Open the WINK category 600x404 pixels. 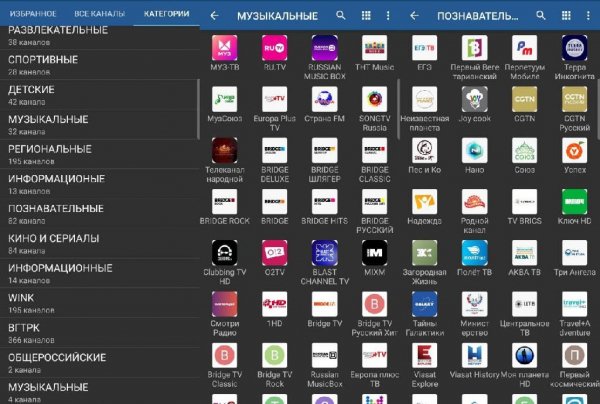click(x=99, y=303)
